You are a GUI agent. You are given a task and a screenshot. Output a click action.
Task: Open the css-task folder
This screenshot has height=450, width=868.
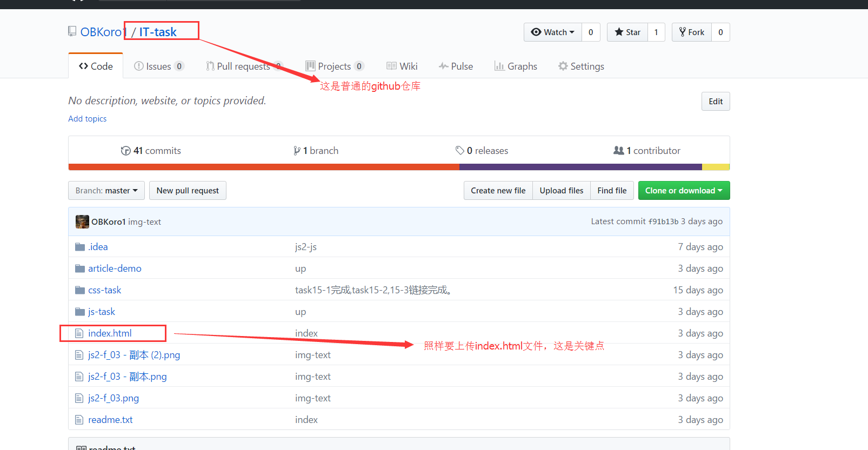pos(104,290)
